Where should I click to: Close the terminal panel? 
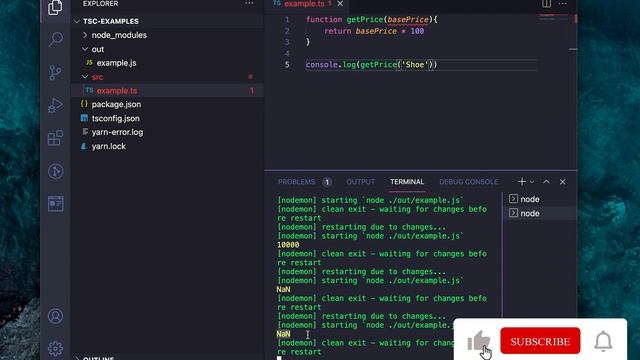click(562, 182)
